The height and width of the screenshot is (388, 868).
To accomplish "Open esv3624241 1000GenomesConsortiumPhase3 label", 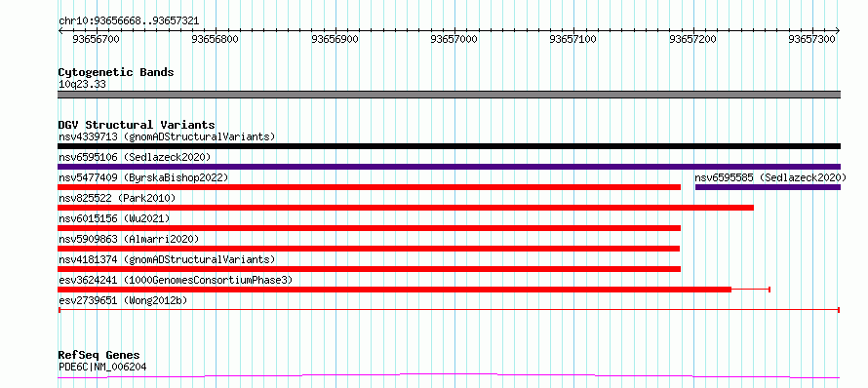I will click(x=176, y=280).
